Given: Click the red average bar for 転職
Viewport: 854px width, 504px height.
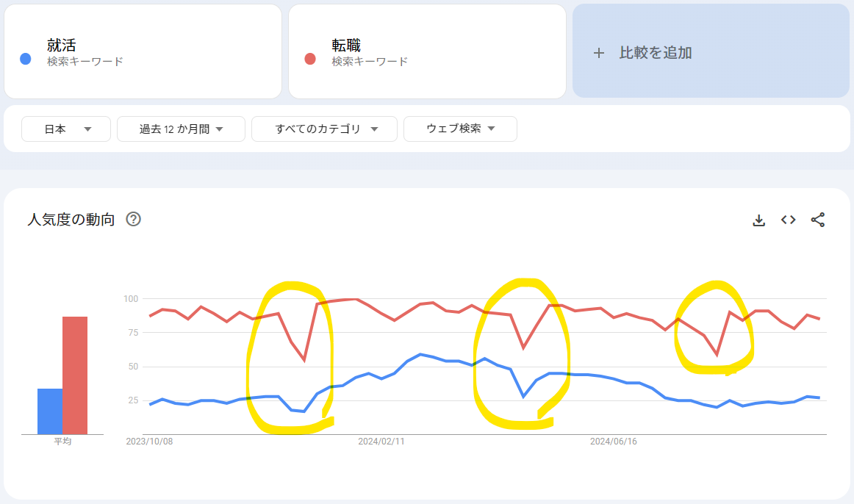Looking at the screenshot, I should tap(75, 375).
